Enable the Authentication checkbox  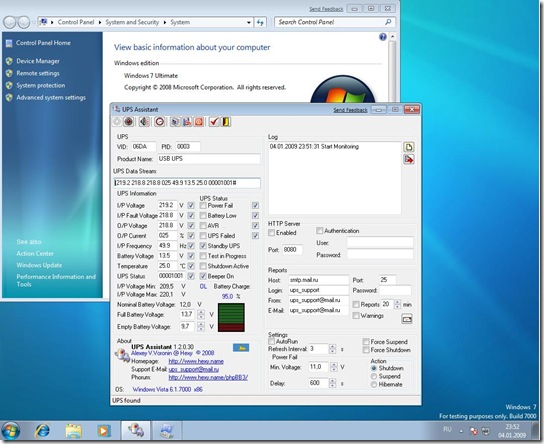point(320,231)
